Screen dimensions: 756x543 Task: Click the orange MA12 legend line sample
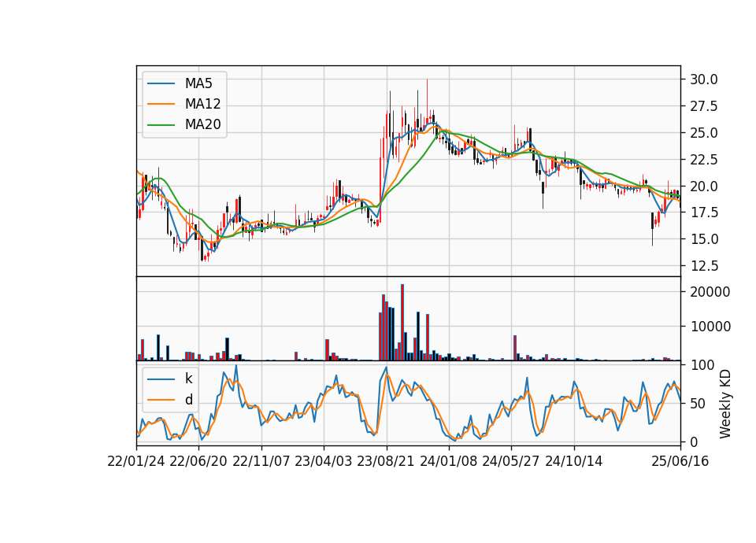click(x=161, y=104)
